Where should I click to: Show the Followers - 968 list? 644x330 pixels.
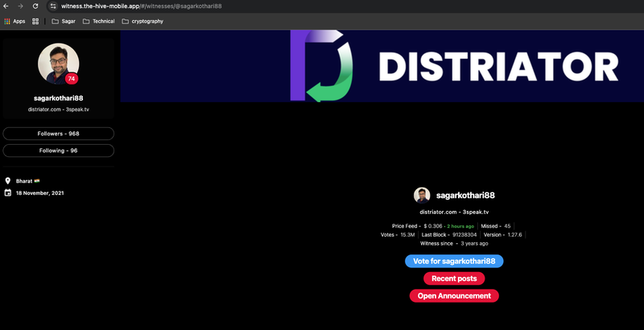[58, 134]
